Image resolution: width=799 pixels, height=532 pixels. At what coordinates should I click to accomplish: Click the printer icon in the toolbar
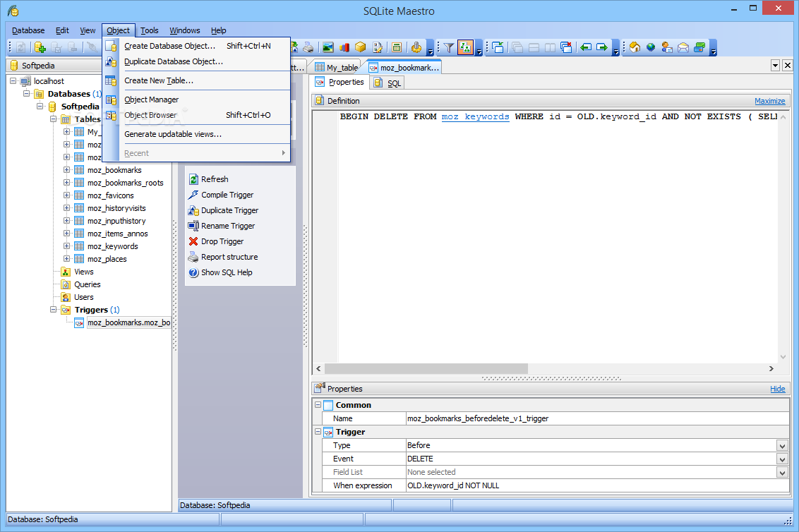point(308,47)
